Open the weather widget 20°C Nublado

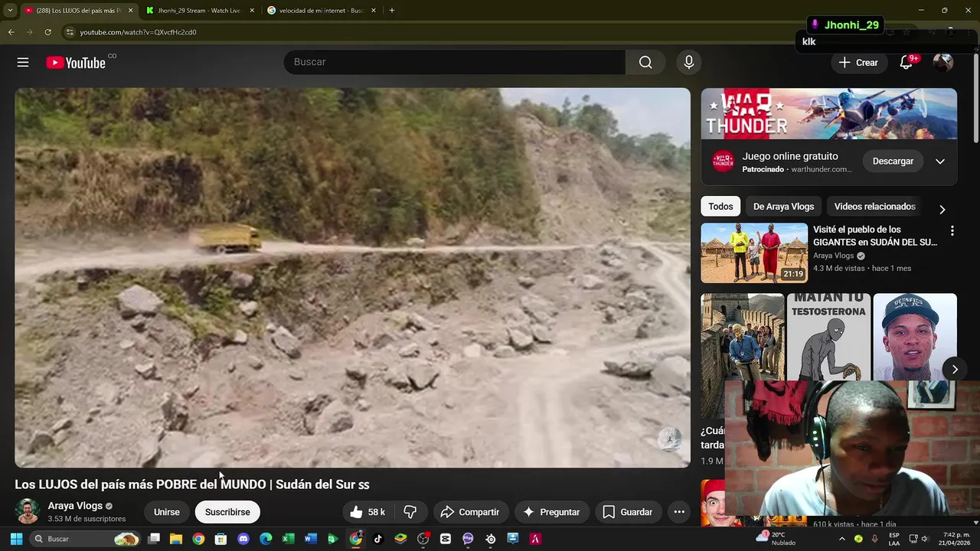[777, 539]
